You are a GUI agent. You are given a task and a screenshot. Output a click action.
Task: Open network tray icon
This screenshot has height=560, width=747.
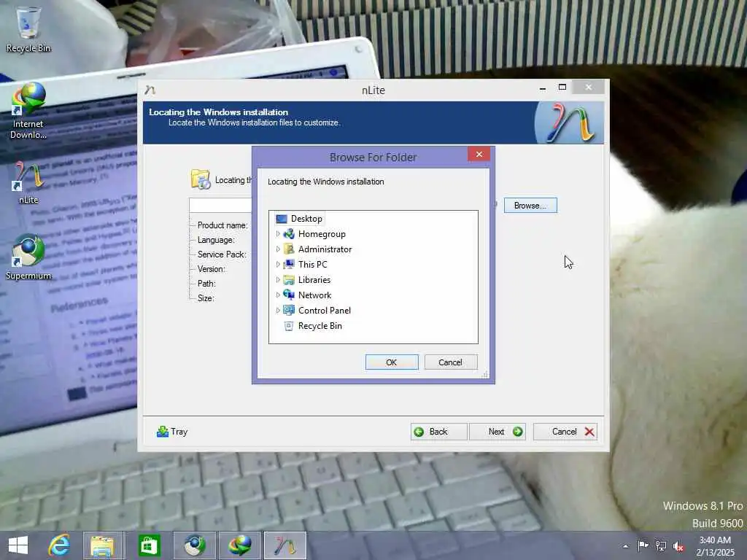point(661,545)
